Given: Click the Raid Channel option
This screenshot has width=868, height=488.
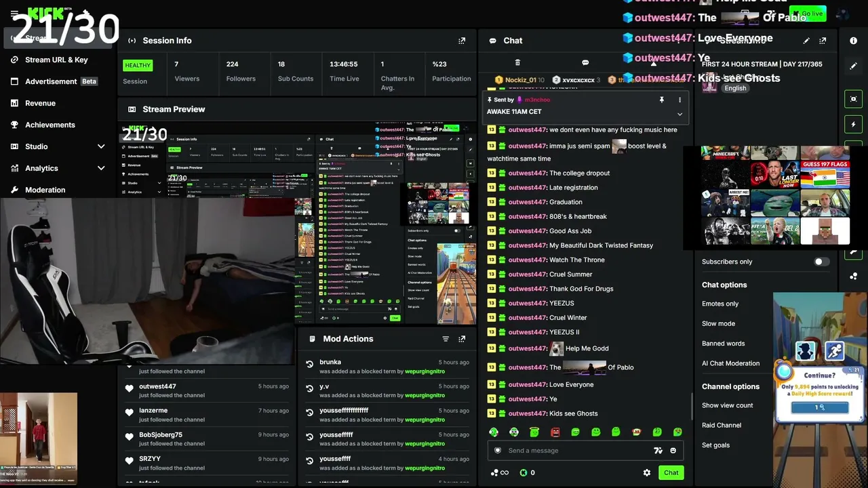Looking at the screenshot, I should click(722, 425).
